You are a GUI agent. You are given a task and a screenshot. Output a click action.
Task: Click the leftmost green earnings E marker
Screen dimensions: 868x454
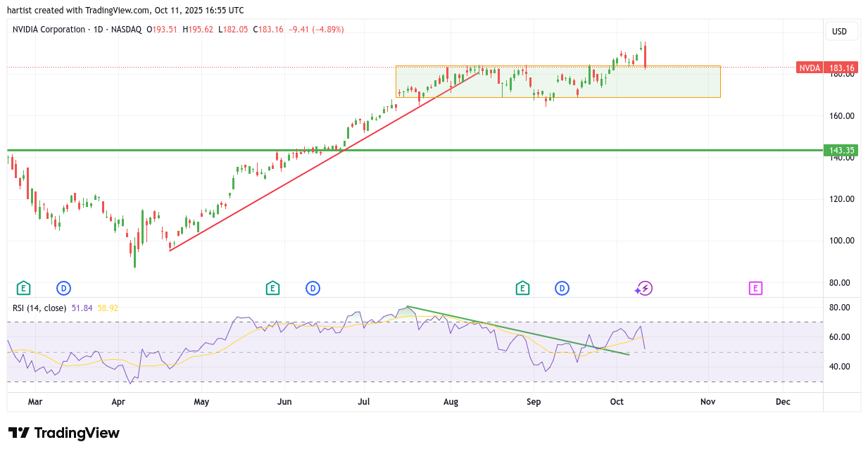[23, 288]
